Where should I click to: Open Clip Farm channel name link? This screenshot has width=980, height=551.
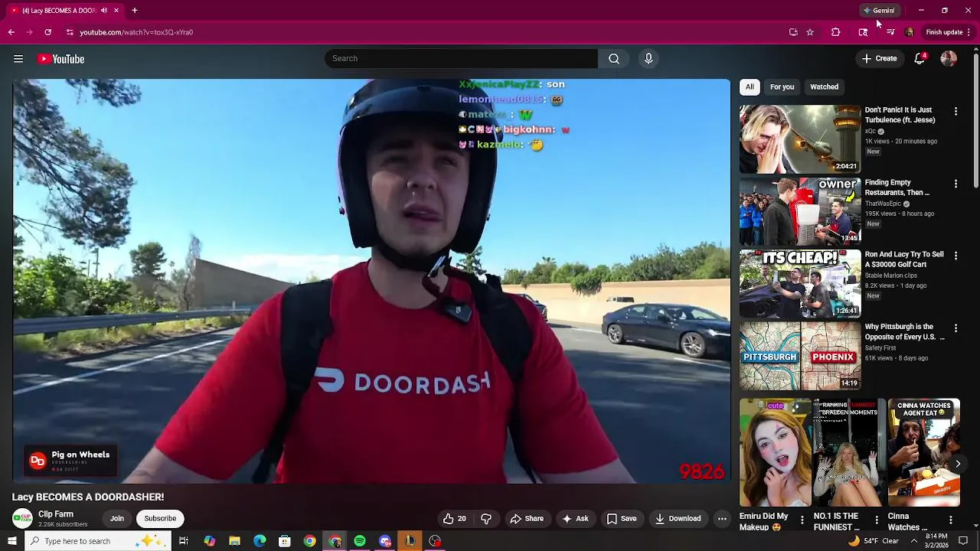[56, 514]
